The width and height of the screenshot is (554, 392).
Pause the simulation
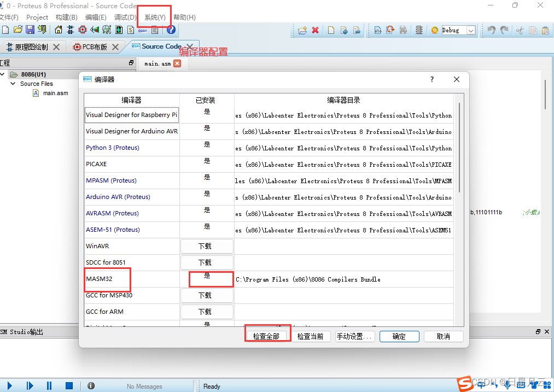(x=49, y=385)
